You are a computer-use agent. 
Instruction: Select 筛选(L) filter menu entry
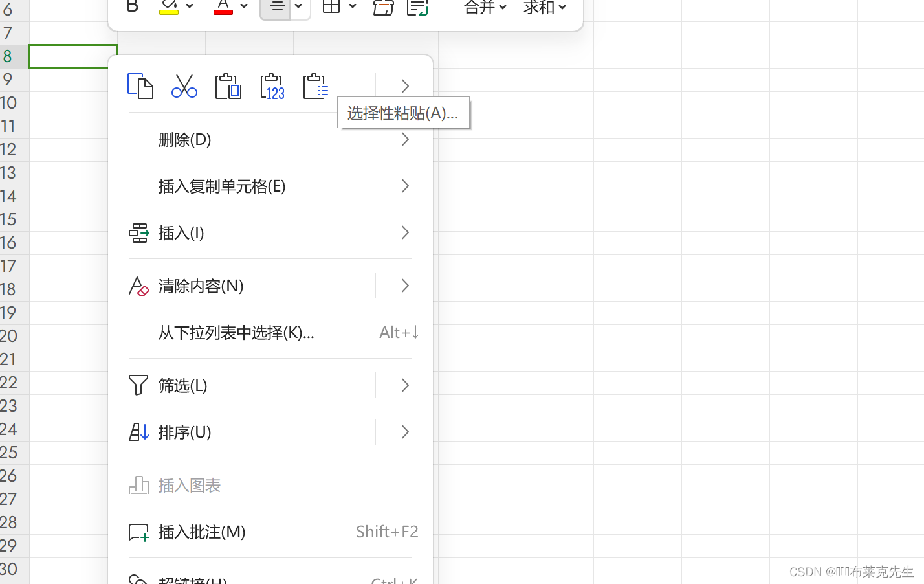[183, 386]
